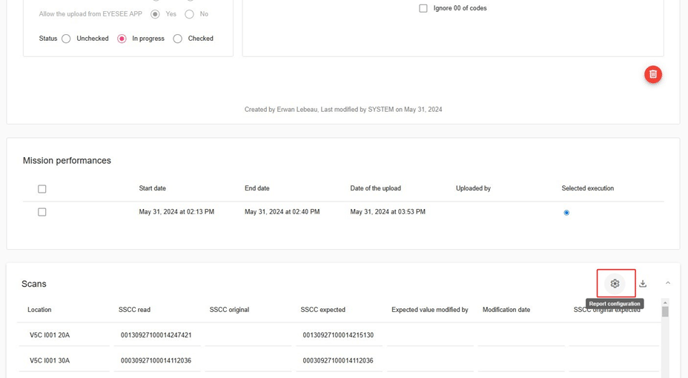Viewport: 688px width, 378px height.
Task: Click the Location column header
Action: pos(39,310)
